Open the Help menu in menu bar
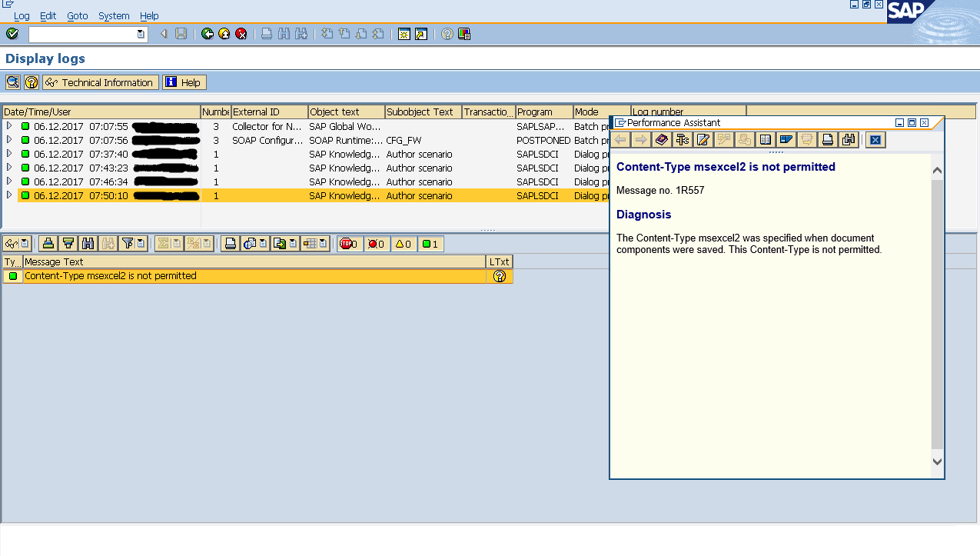Viewport: 980px width, 556px height. point(149,15)
